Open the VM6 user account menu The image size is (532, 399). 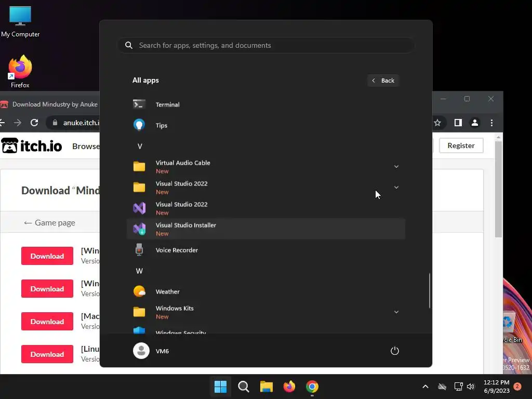tap(151, 351)
